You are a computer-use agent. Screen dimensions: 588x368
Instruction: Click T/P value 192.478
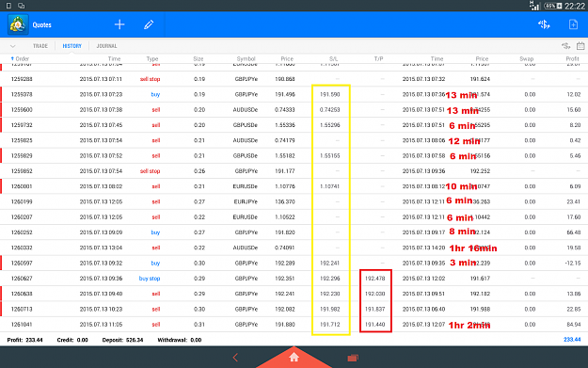[375, 279]
